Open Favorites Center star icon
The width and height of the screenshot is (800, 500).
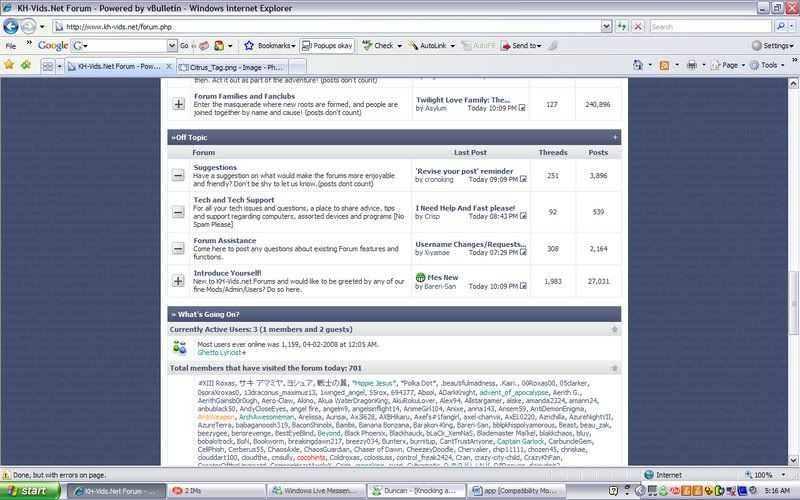pyautogui.click(x=9, y=65)
